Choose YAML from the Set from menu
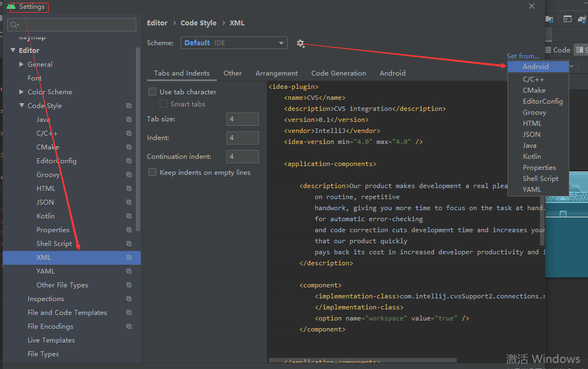Screen dimensions: 588x369 pyautogui.click(x=538, y=190)
